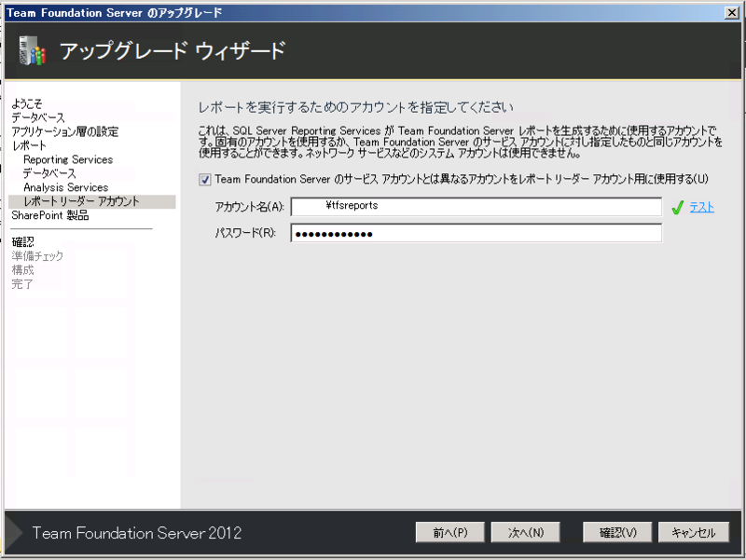
Task: Click the キャンセル button
Action: 693,532
